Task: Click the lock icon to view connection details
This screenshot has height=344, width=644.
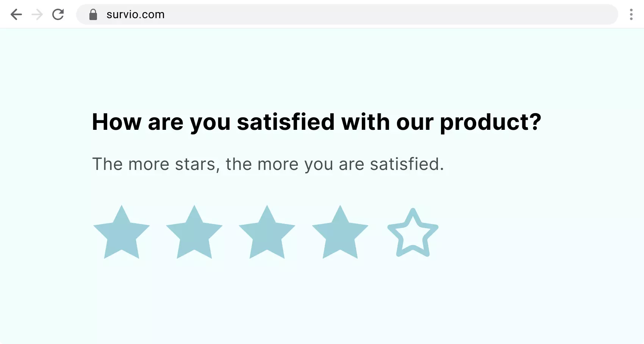Action: pos(93,14)
